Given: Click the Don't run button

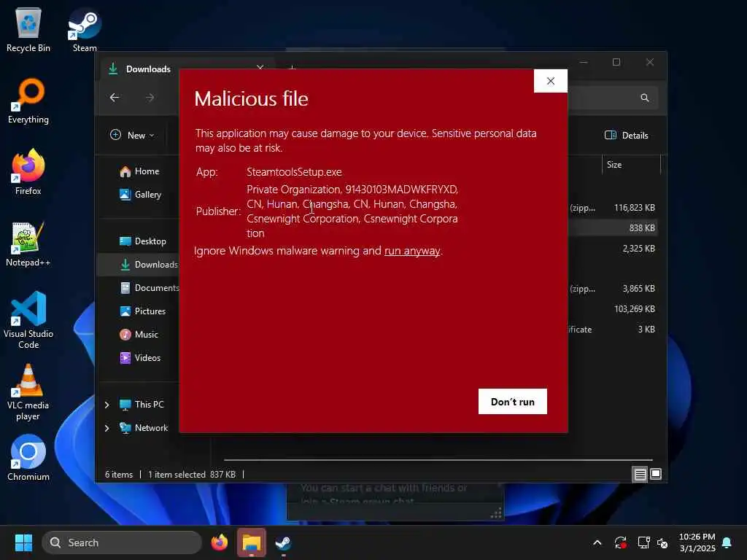Looking at the screenshot, I should [x=513, y=402].
